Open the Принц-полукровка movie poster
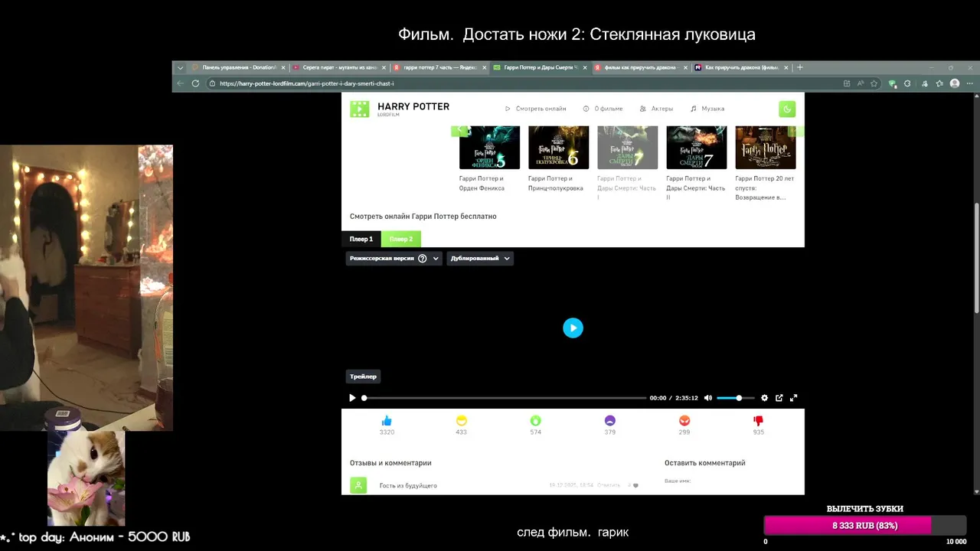 click(x=558, y=148)
